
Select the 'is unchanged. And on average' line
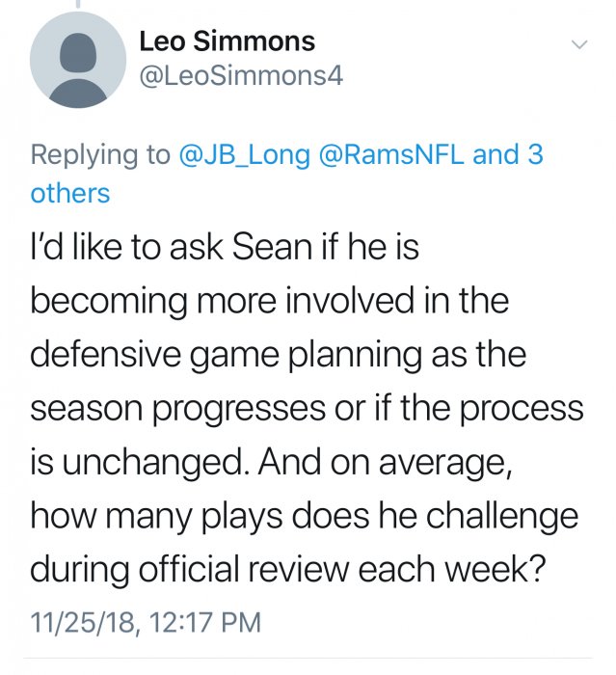click(x=271, y=463)
